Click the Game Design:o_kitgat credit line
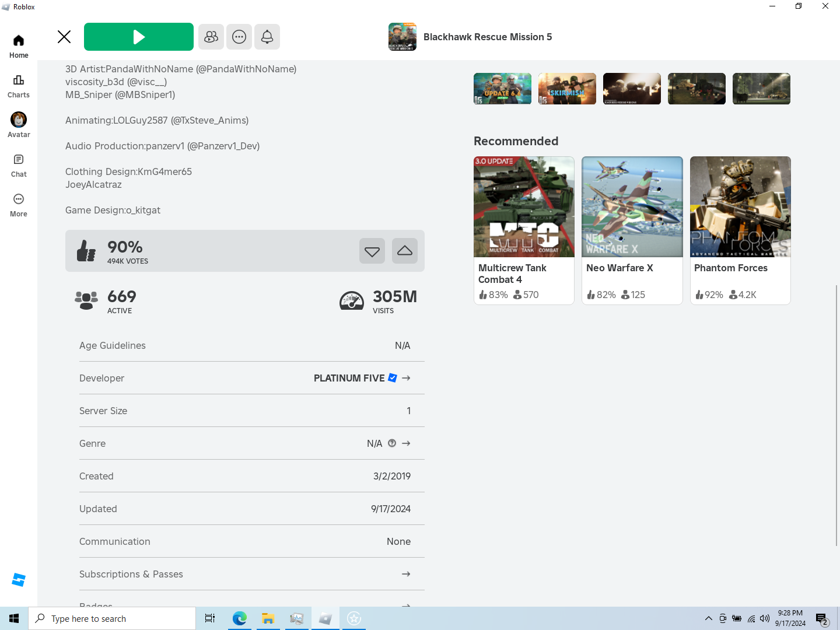The image size is (840, 630). click(113, 210)
